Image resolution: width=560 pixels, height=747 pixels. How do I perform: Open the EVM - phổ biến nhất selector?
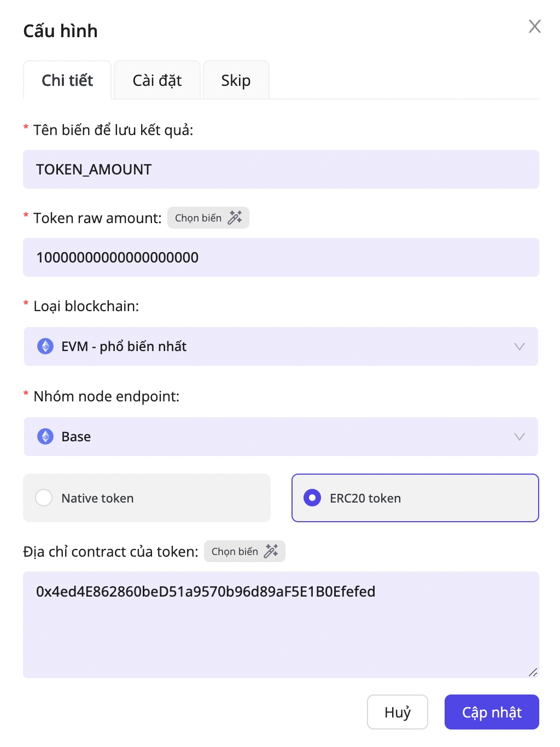coord(273,346)
